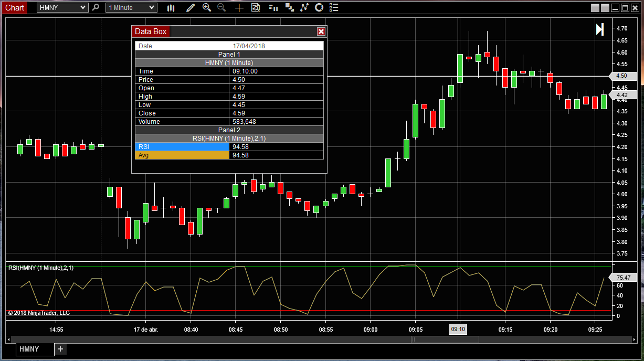Click the Data Box title bar
644x361 pixels.
[x=229, y=31]
